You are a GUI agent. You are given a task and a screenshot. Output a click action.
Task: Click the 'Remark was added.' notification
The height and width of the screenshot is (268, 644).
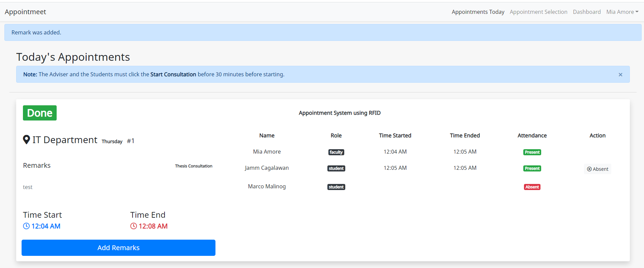click(323, 32)
